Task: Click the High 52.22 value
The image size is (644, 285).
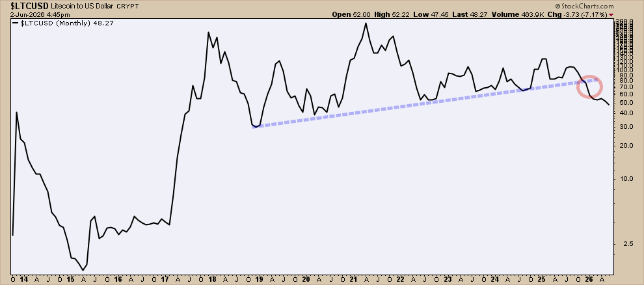Action: pyautogui.click(x=393, y=14)
